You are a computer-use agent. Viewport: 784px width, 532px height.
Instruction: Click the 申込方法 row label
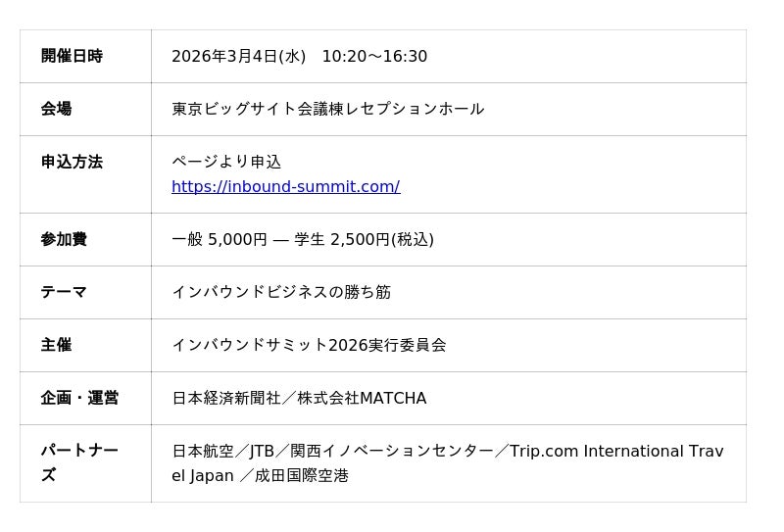72,162
